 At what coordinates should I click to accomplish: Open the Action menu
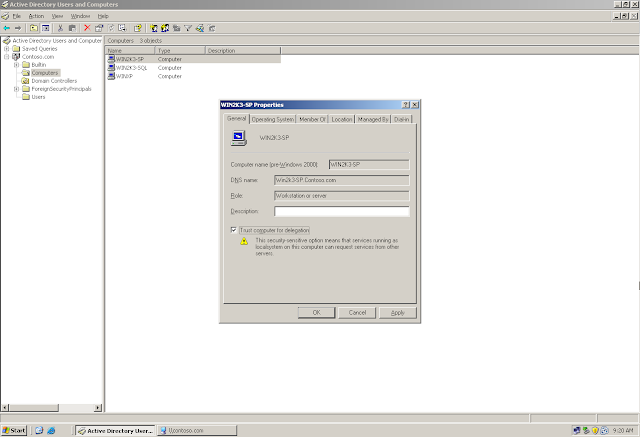36,16
